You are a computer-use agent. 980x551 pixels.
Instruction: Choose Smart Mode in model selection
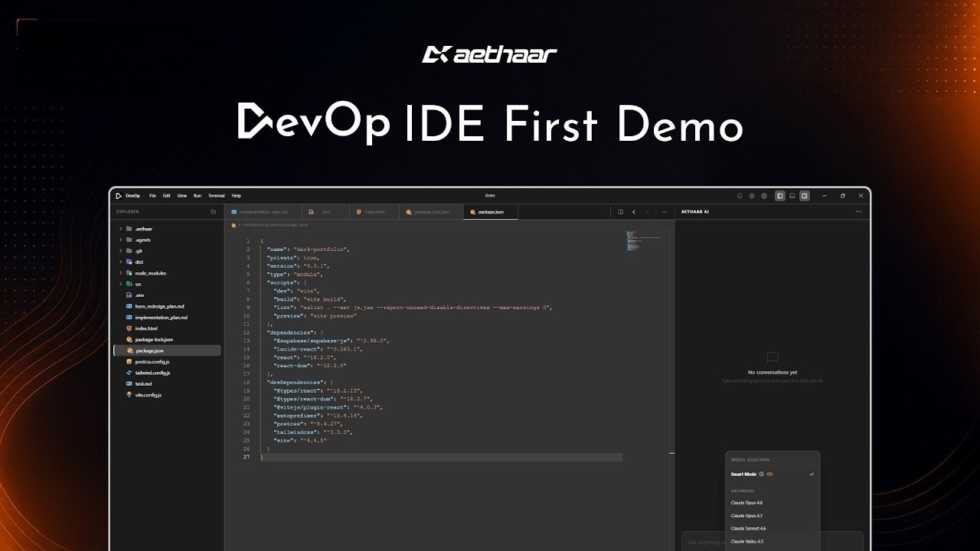[773, 474]
